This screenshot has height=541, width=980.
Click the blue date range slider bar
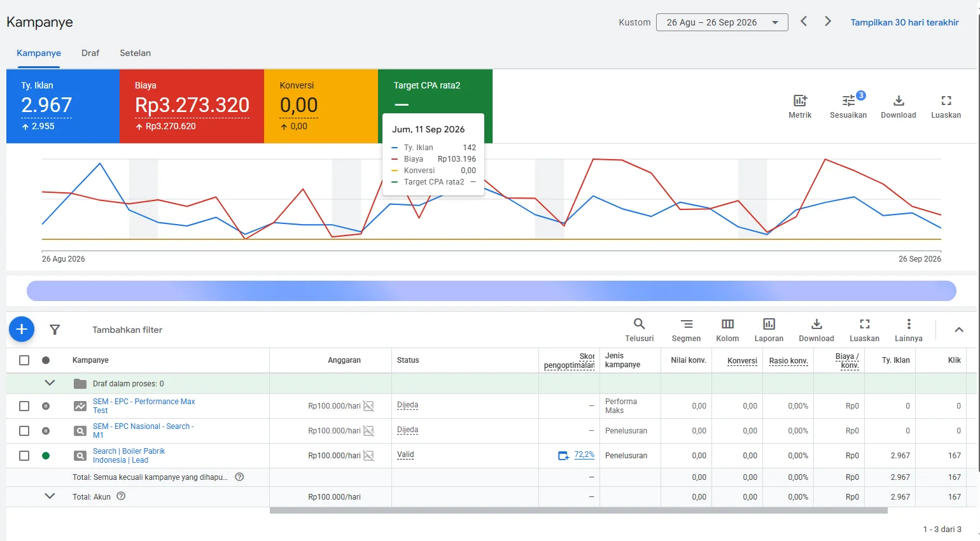point(491,291)
